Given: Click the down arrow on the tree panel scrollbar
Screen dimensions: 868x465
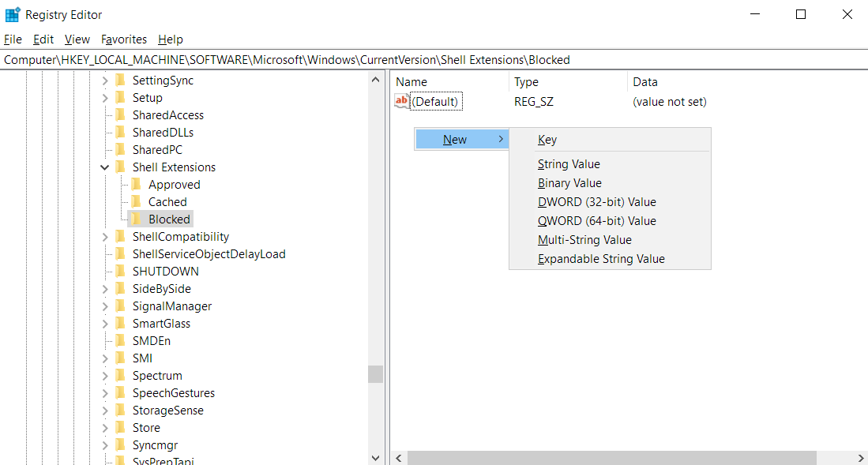Looking at the screenshot, I should pos(375,456).
